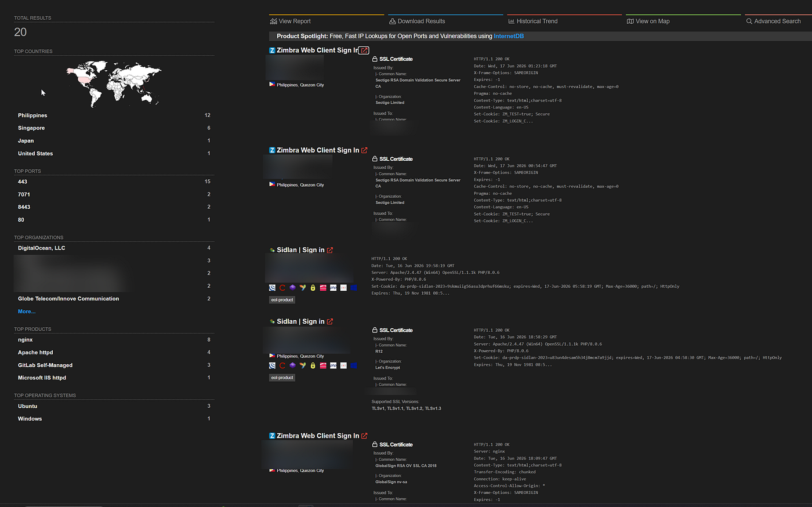Open external link for Zimbra result dated 00:54:47
The height and width of the screenshot is (507, 812).
coord(364,150)
